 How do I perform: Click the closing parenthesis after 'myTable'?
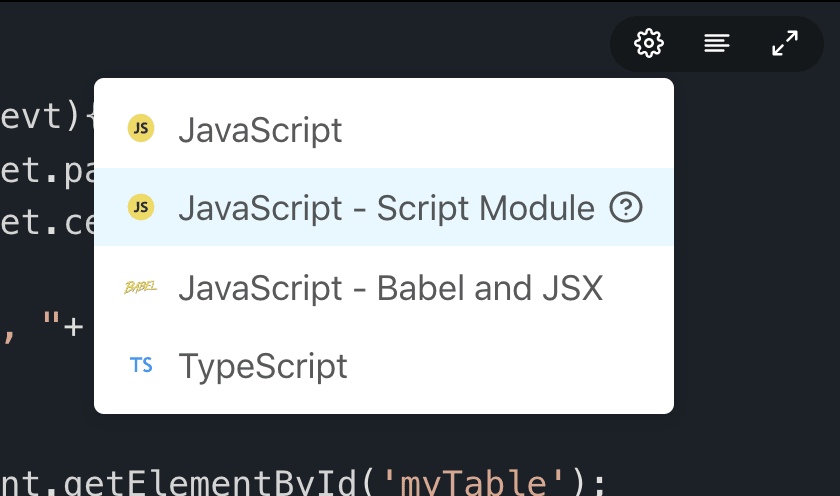coord(579,482)
